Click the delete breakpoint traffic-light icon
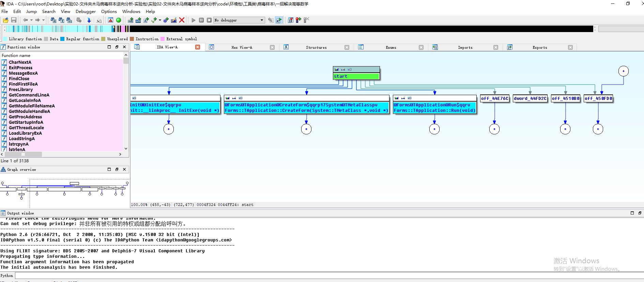Screen dimensions: 644x282 click(306, 20)
